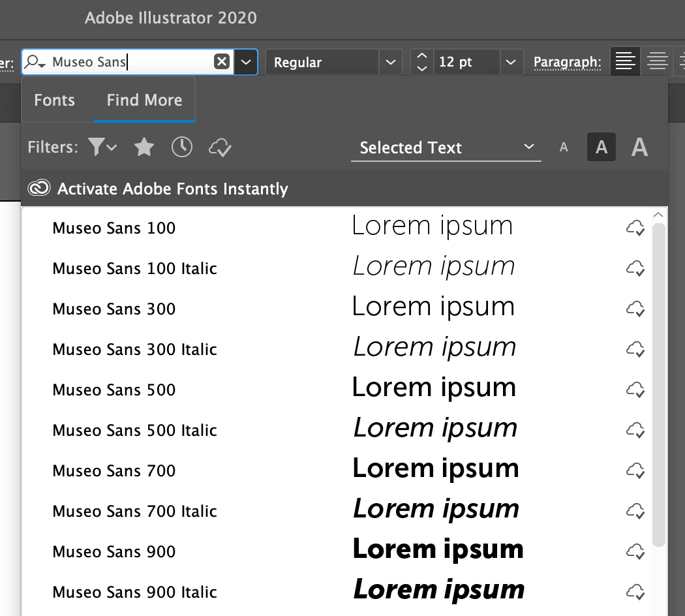Viewport: 685px width, 616px height.
Task: Open the font family dropdown arrow
Action: point(246,62)
